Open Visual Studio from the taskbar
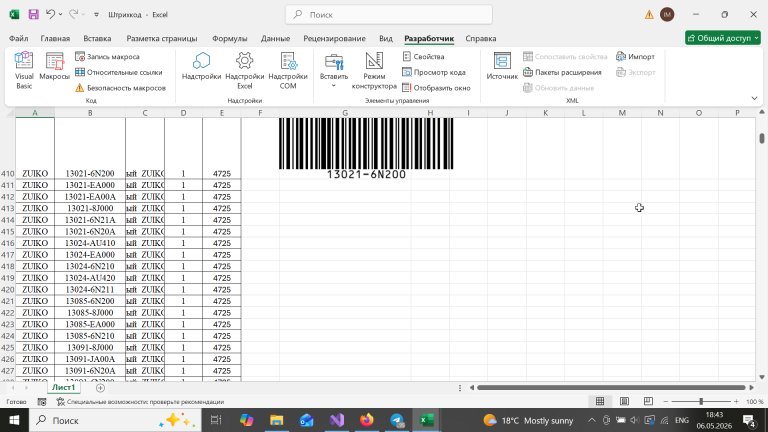Viewport: 768px width, 432px height. (337, 420)
